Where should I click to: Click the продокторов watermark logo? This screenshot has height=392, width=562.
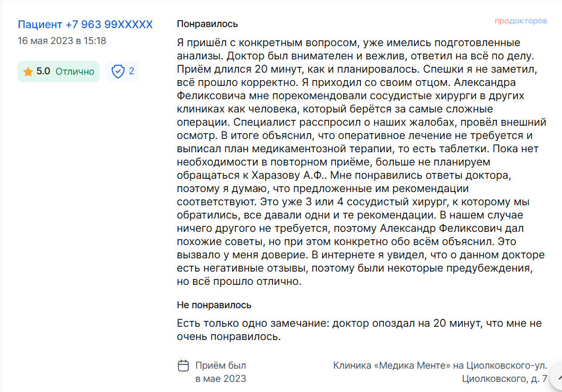pyautogui.click(x=521, y=21)
